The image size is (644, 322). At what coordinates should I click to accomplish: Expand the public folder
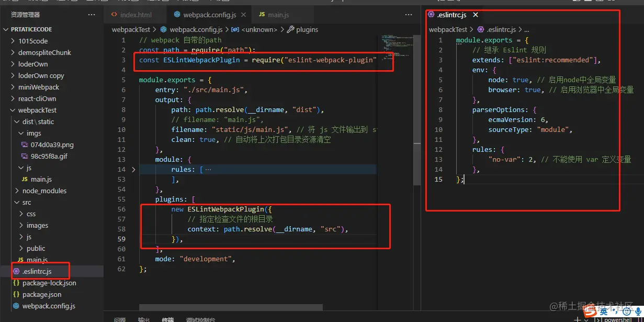point(52,248)
